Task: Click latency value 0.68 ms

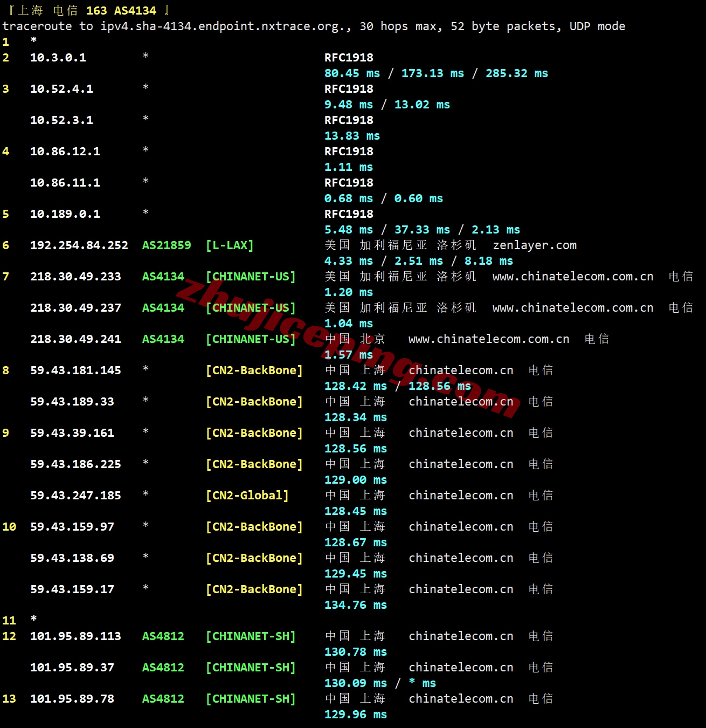Action: click(349, 198)
